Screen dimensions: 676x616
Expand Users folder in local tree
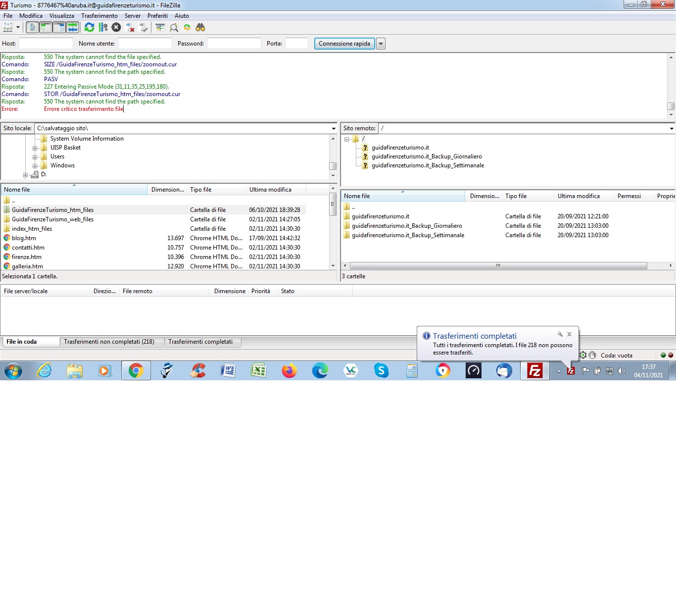click(35, 157)
